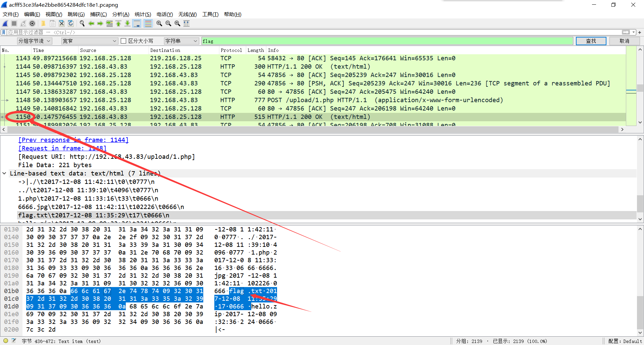Screen dimensions: 644x345
Task: Zoom out main window text
Action: click(168, 23)
